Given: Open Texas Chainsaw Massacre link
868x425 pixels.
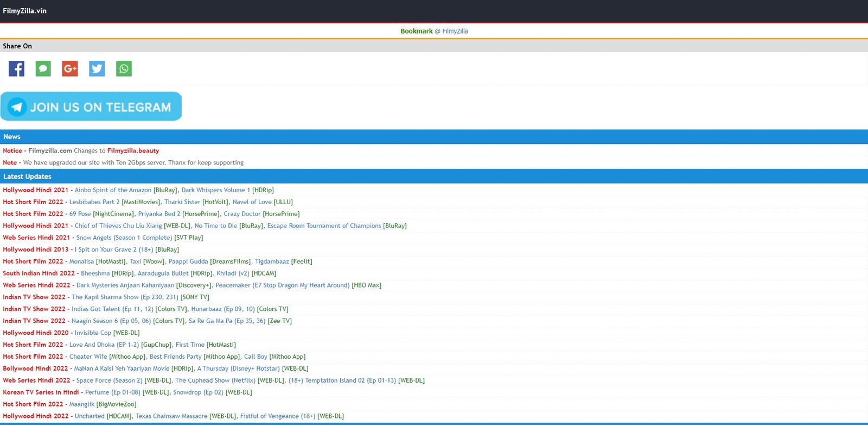Looking at the screenshot, I should [171, 417].
